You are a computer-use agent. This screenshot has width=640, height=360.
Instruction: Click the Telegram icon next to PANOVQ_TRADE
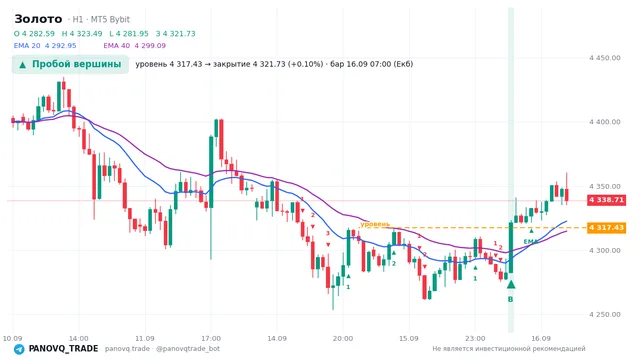tap(19, 349)
